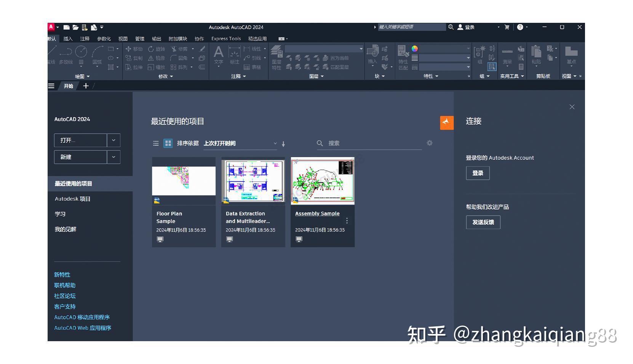Open the 输出 (Output) ribbon tab
This screenshot has height=364, width=633.
point(157,39)
